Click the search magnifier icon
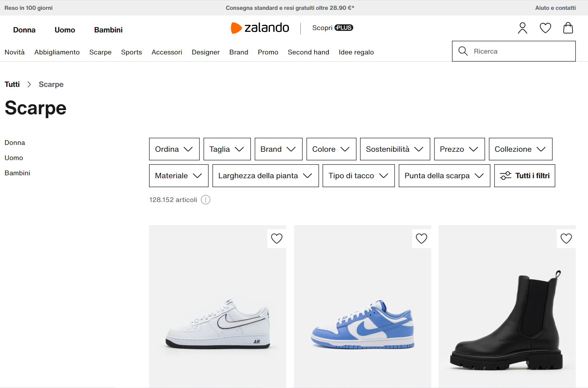This screenshot has height=388, width=588. (x=463, y=51)
